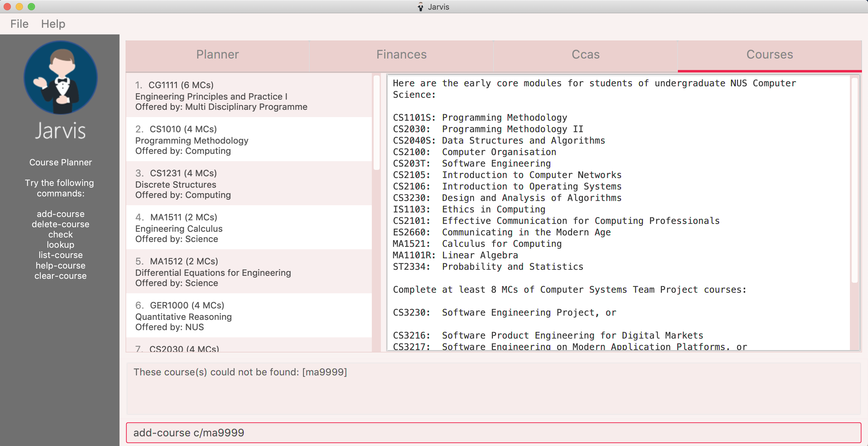Viewport: 868px width, 446px height.
Task: Click the Jarvis butler avatar logo
Action: point(61,78)
